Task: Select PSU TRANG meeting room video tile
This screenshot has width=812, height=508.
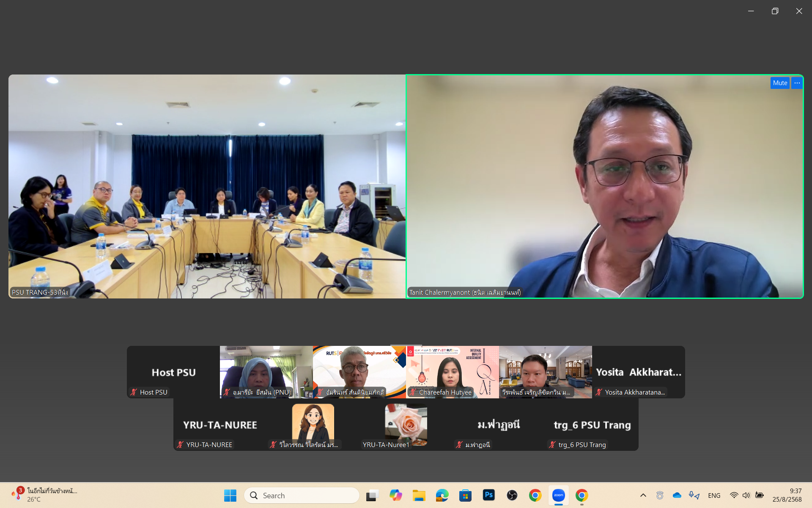Action: (x=207, y=186)
